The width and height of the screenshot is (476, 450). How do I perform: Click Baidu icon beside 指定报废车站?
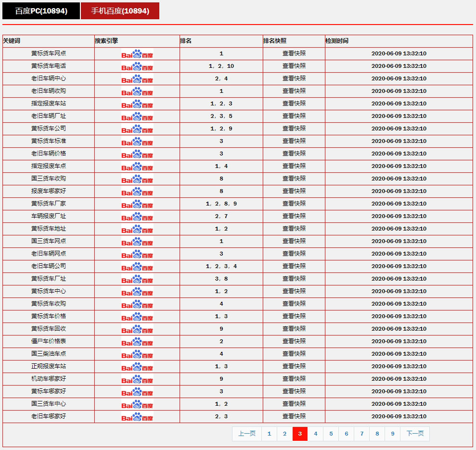pos(137,104)
